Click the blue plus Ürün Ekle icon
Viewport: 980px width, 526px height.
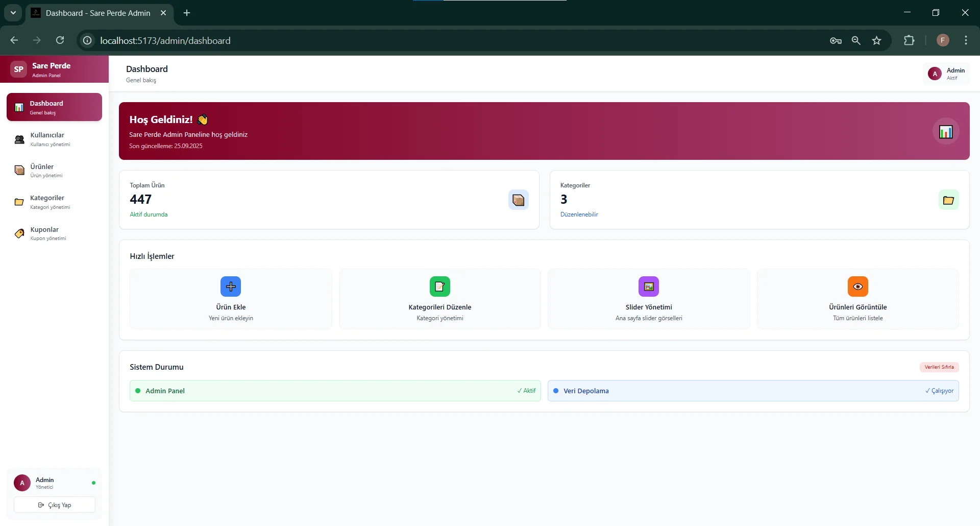pos(231,286)
